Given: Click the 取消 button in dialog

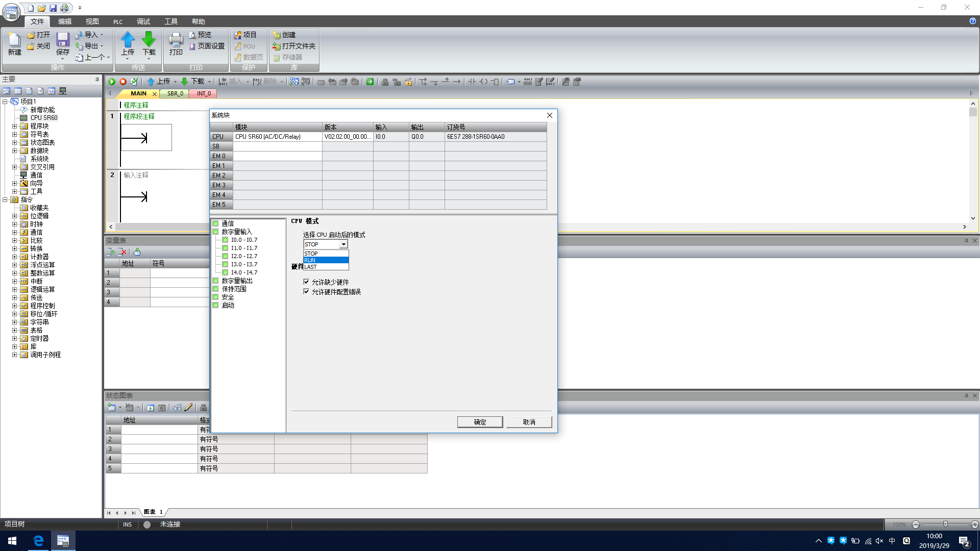Looking at the screenshot, I should pyautogui.click(x=529, y=422).
